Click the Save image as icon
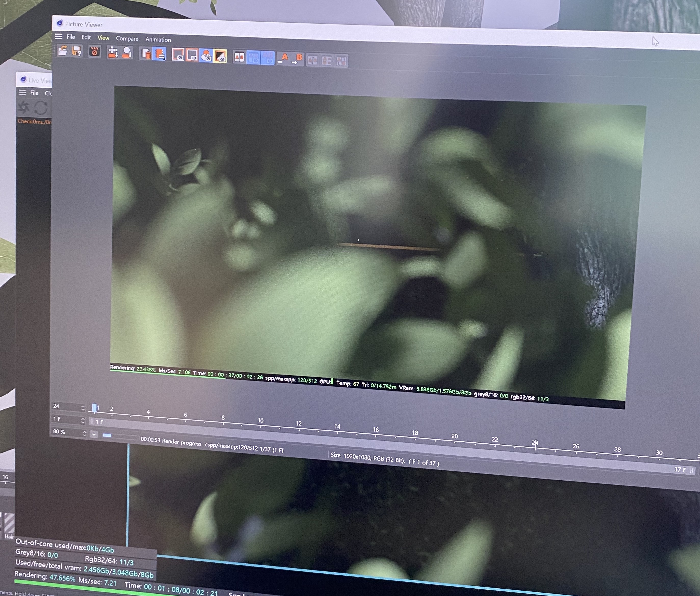The image size is (700, 596). (x=77, y=51)
